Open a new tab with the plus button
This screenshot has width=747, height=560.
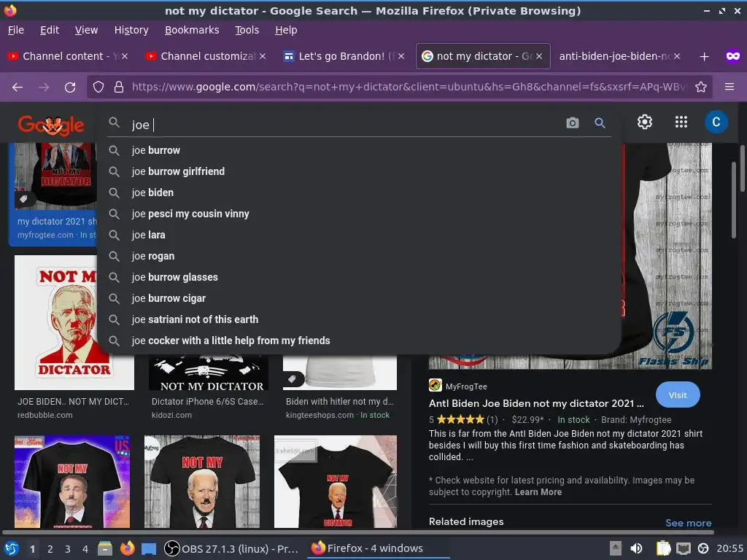pos(704,57)
